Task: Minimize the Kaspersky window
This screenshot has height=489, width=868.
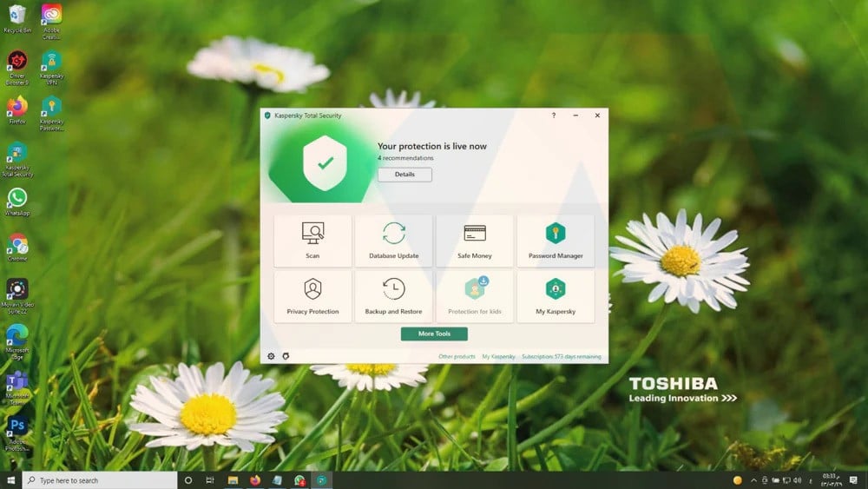Action: click(x=575, y=116)
